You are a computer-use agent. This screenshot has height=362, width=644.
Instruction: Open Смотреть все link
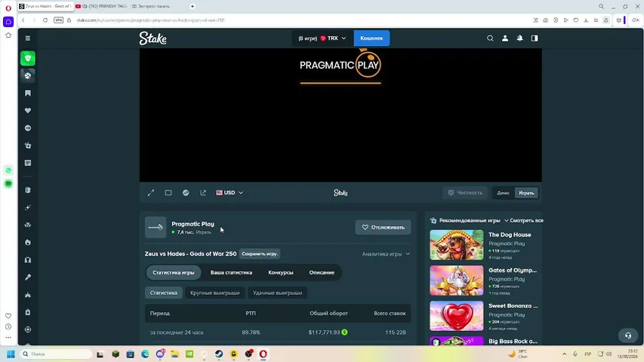click(x=526, y=220)
